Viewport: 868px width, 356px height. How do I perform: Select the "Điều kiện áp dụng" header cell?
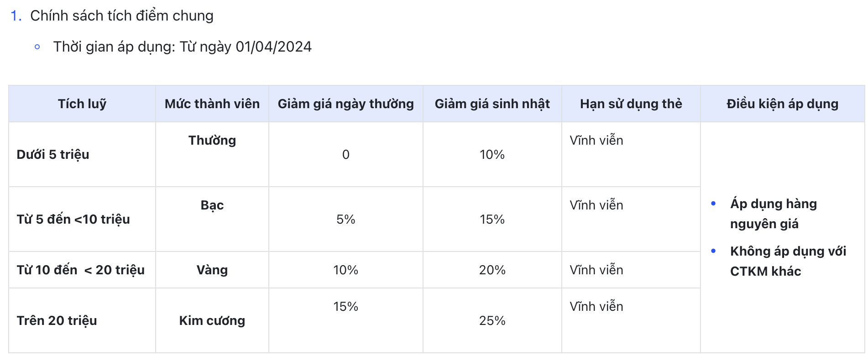(782, 104)
